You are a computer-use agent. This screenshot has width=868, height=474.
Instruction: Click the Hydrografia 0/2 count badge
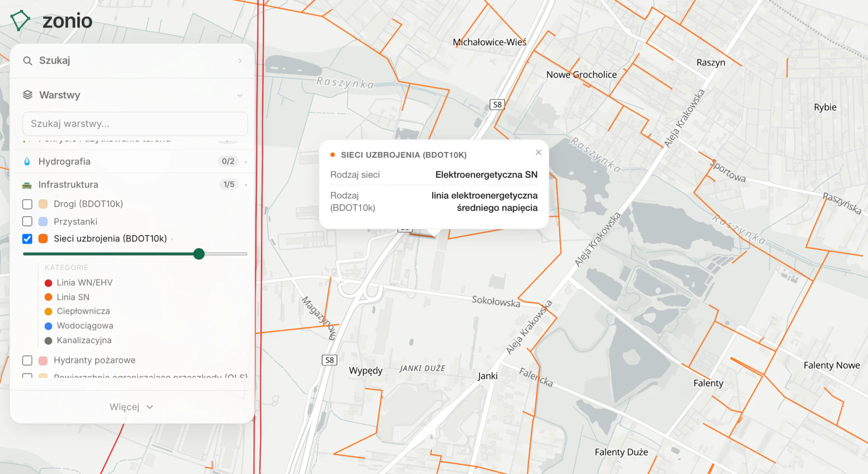(228, 161)
